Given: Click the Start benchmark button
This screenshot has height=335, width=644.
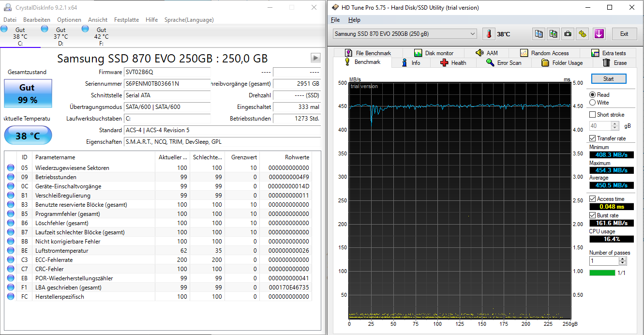Looking at the screenshot, I should tap(608, 79).
